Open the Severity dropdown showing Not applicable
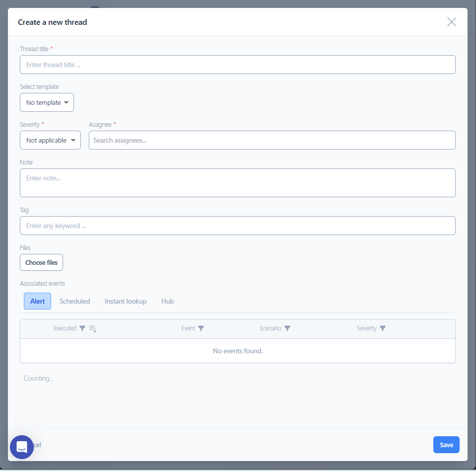The image size is (476, 471). [50, 140]
